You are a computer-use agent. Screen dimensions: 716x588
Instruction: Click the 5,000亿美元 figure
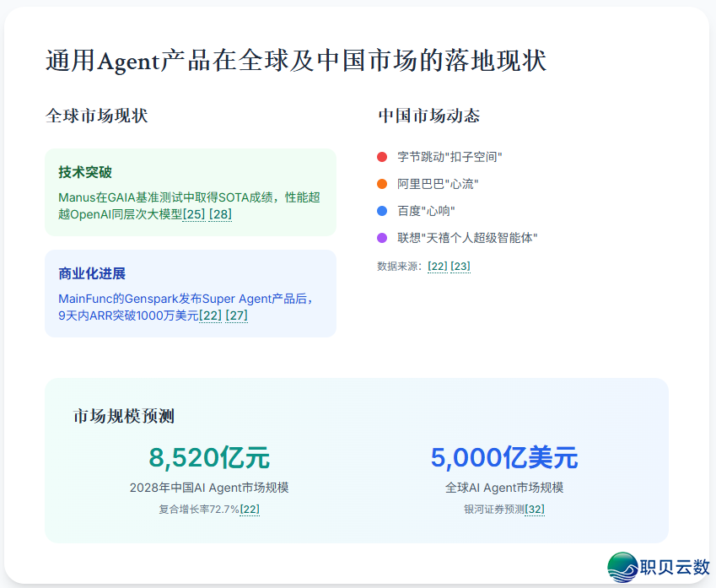(x=504, y=458)
